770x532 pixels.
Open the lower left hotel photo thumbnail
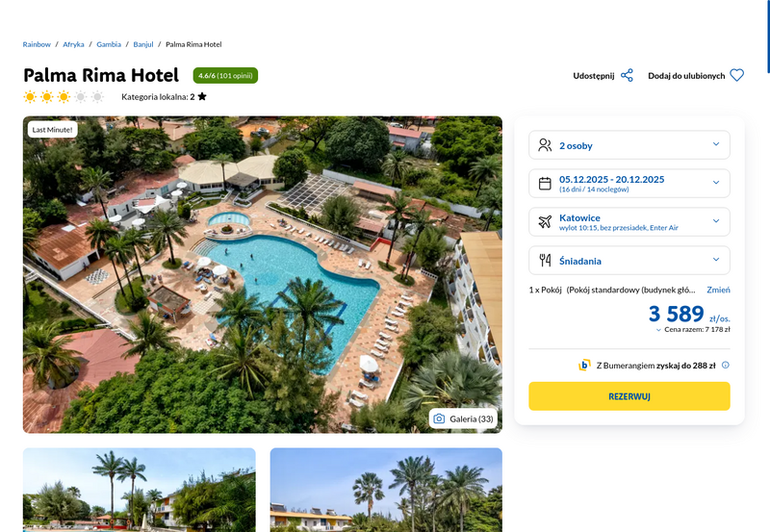pyautogui.click(x=139, y=490)
